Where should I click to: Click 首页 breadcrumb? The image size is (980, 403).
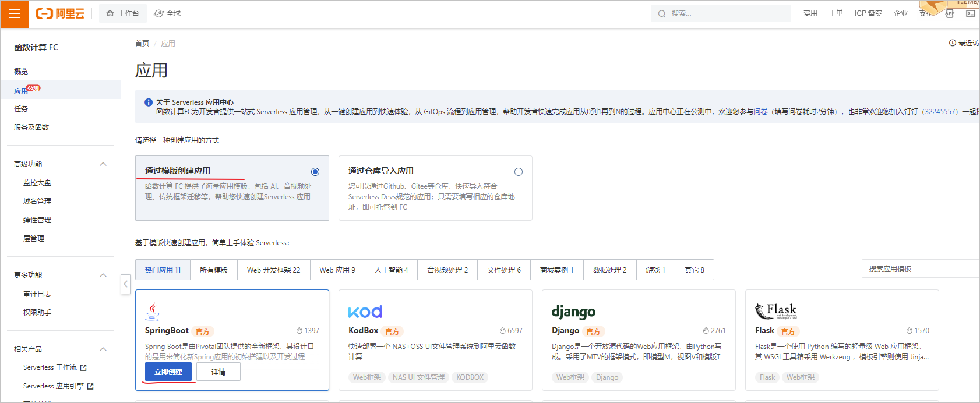[x=142, y=44]
